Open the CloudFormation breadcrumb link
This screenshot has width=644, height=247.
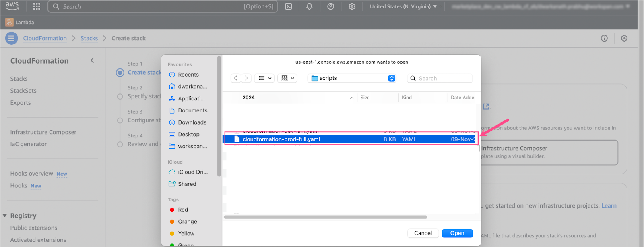coord(45,38)
